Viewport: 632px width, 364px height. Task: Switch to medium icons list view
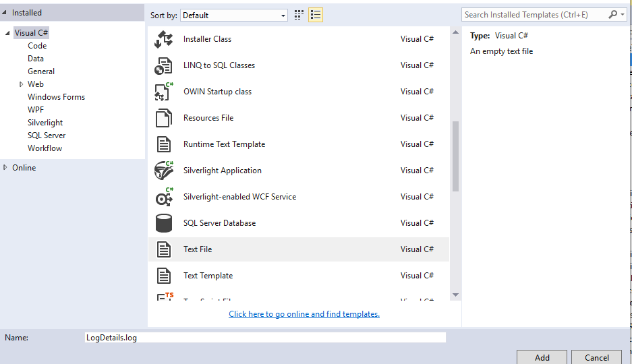(316, 15)
